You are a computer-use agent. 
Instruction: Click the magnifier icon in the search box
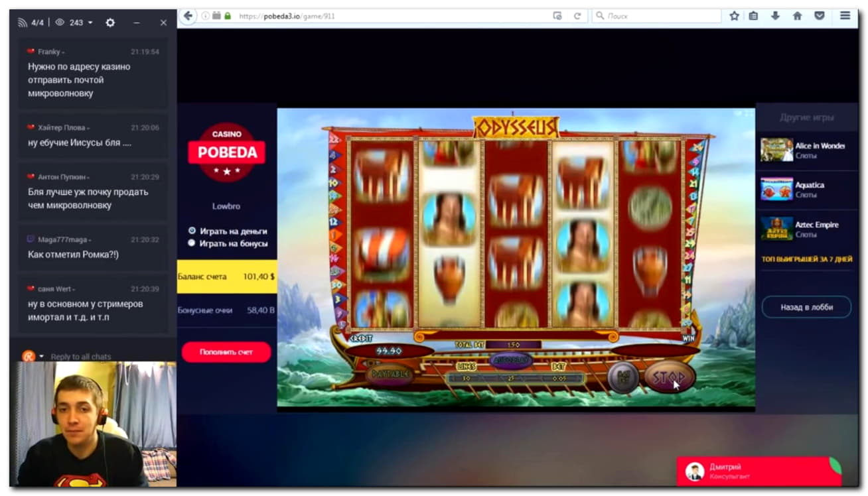pos(600,16)
